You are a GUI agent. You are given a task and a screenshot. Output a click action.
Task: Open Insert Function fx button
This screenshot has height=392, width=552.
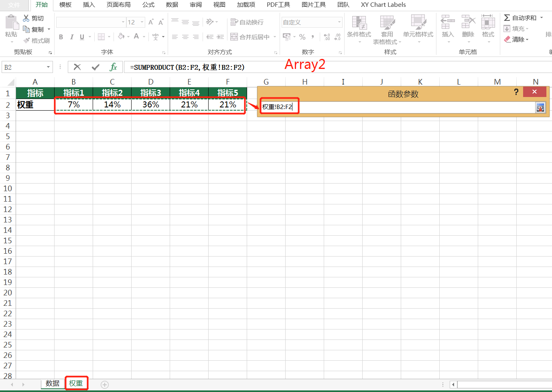pos(114,67)
